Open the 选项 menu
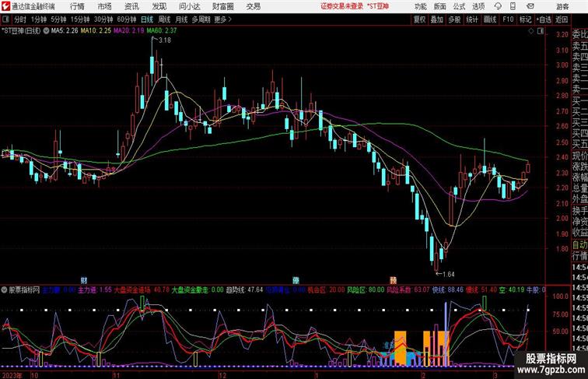The image size is (588, 379). (x=478, y=6)
